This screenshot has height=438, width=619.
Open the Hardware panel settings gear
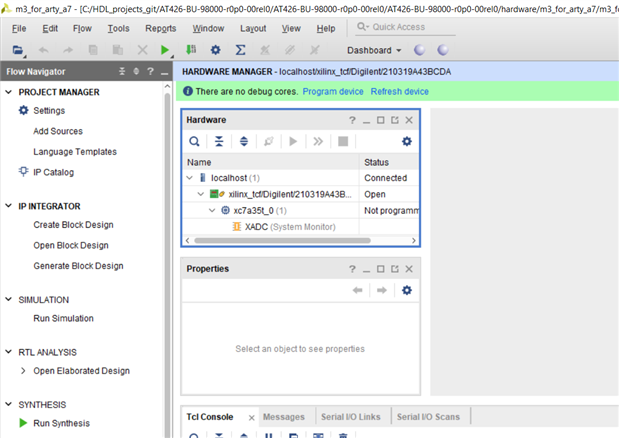pos(406,142)
